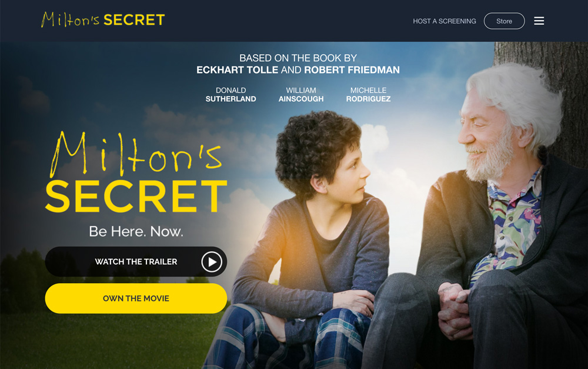Open the hamburger menu icon
The image size is (588, 369).
[x=539, y=21]
